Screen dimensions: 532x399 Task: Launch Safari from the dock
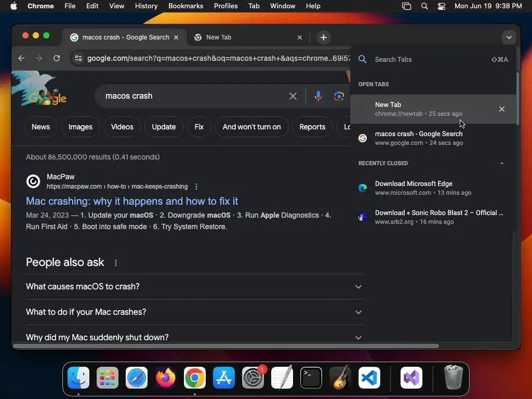[x=137, y=378]
